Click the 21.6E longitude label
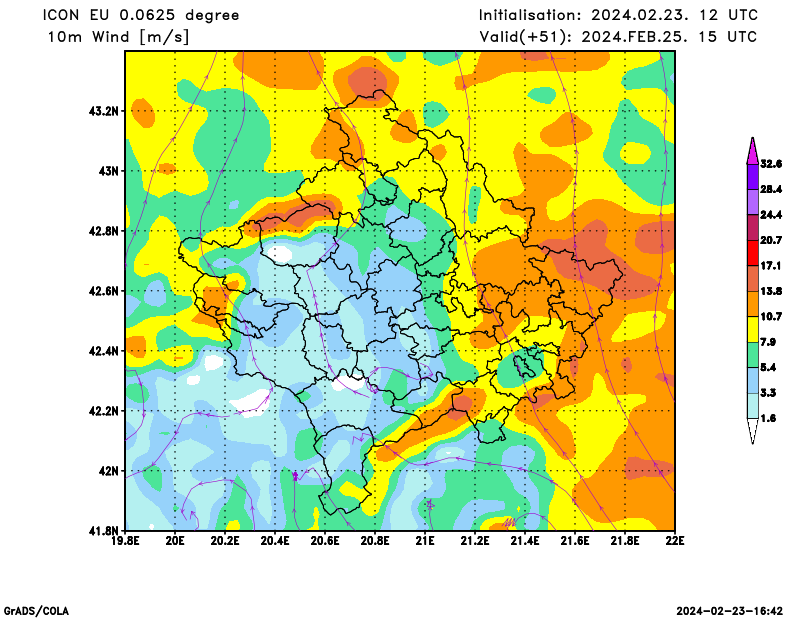Viewport: 800px width, 618px height. tap(575, 540)
